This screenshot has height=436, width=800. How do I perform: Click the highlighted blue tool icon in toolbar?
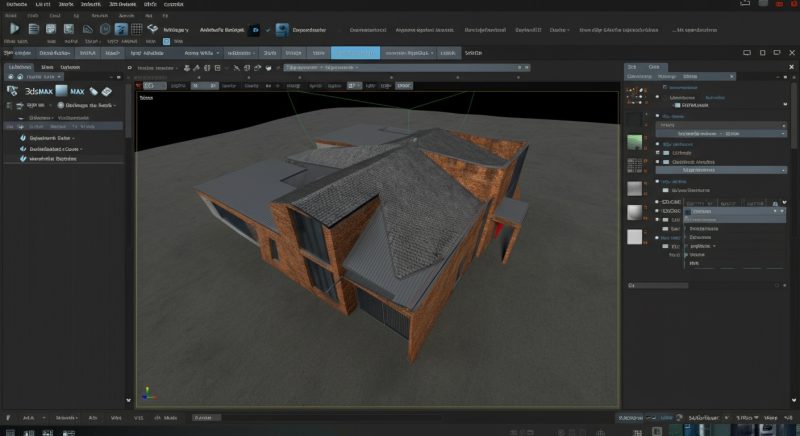(x=121, y=29)
